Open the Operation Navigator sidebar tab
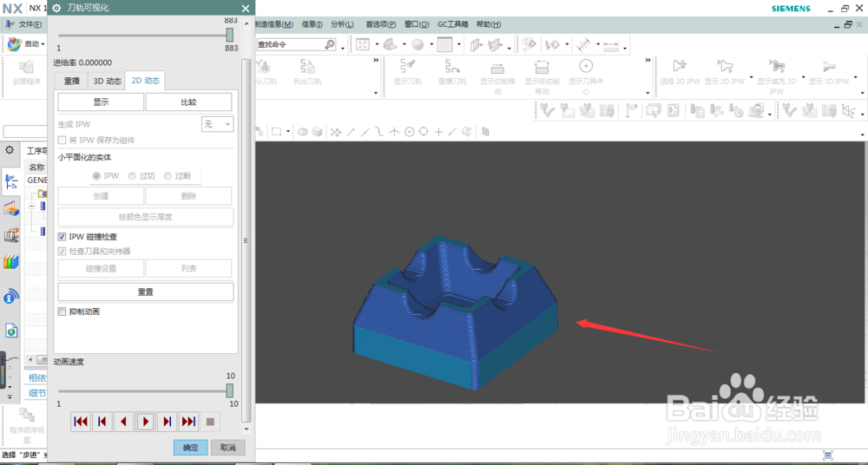The width and height of the screenshot is (868, 465). [10, 183]
